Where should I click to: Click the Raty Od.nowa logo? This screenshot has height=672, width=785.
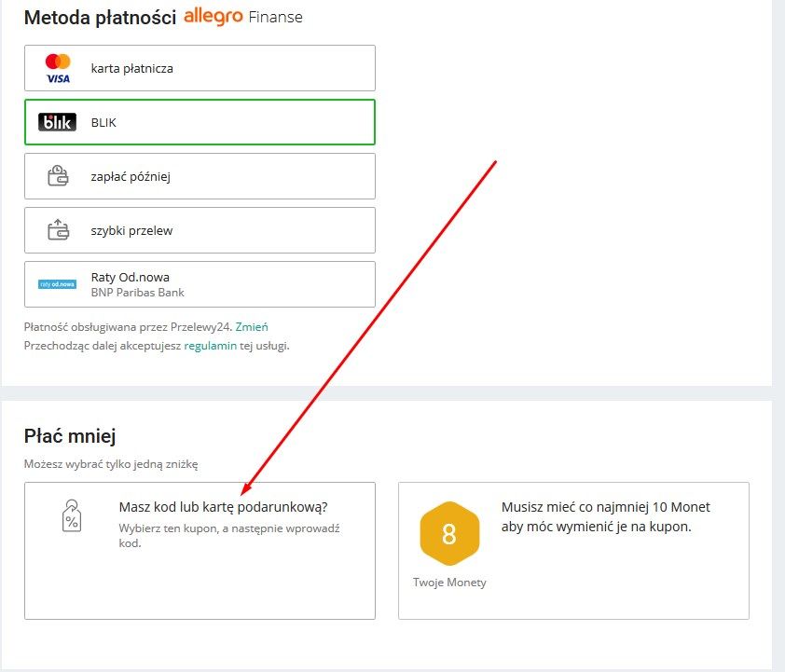pos(58,284)
